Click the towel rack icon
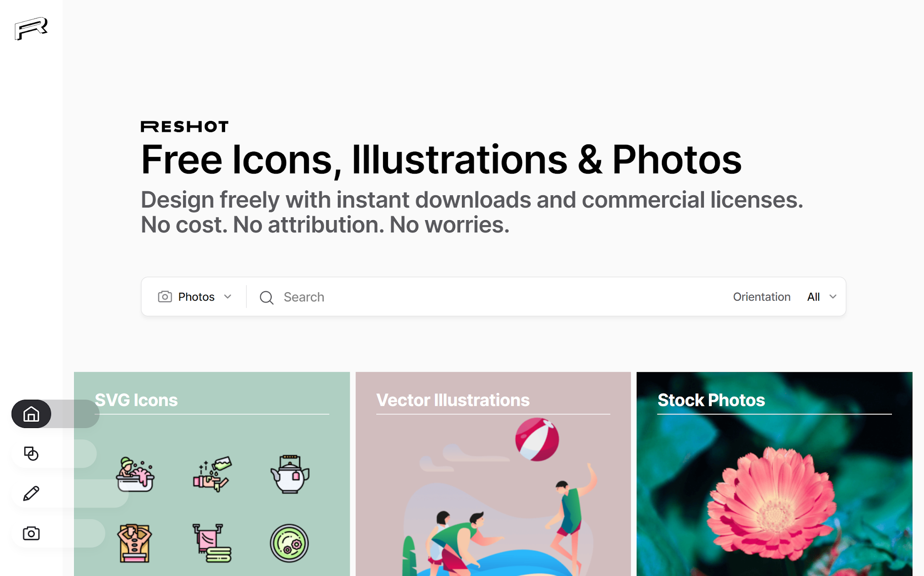This screenshot has height=576, width=924. (x=212, y=543)
